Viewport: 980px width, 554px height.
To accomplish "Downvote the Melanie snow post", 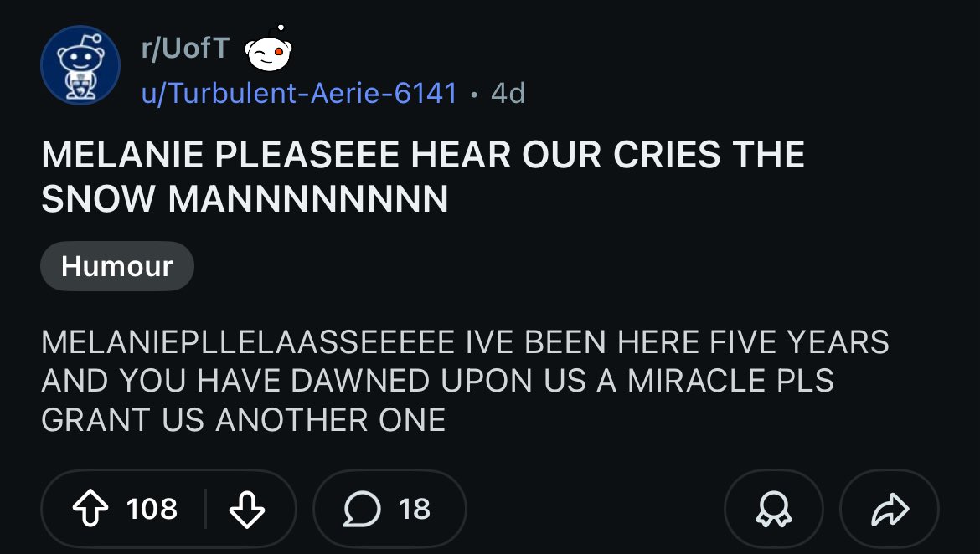I will pyautogui.click(x=245, y=509).
